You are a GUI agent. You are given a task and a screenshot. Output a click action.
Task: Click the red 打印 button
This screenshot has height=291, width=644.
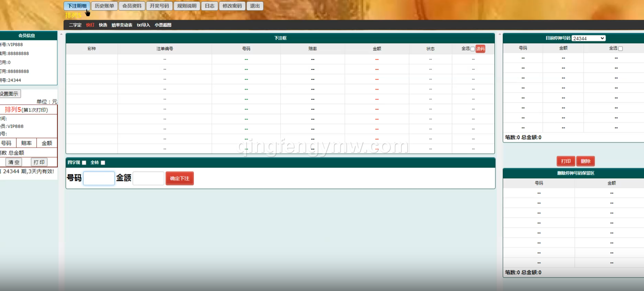click(x=566, y=161)
